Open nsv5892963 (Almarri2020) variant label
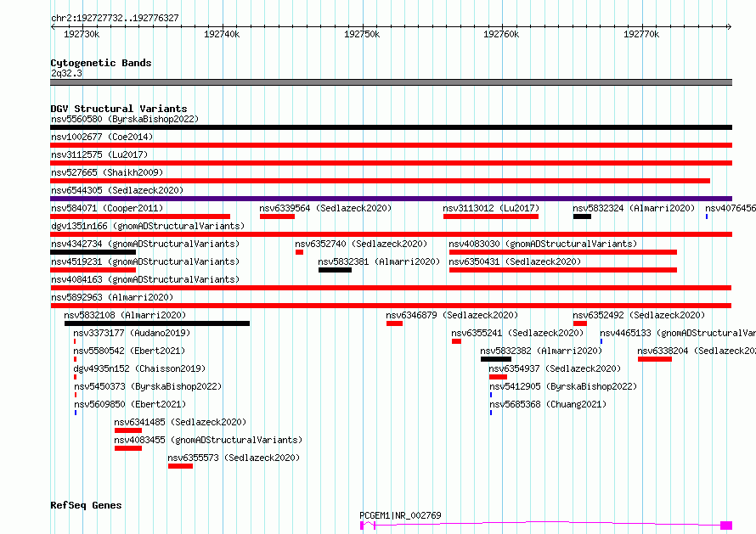Image resolution: width=756 pixels, height=534 pixels. (112, 297)
